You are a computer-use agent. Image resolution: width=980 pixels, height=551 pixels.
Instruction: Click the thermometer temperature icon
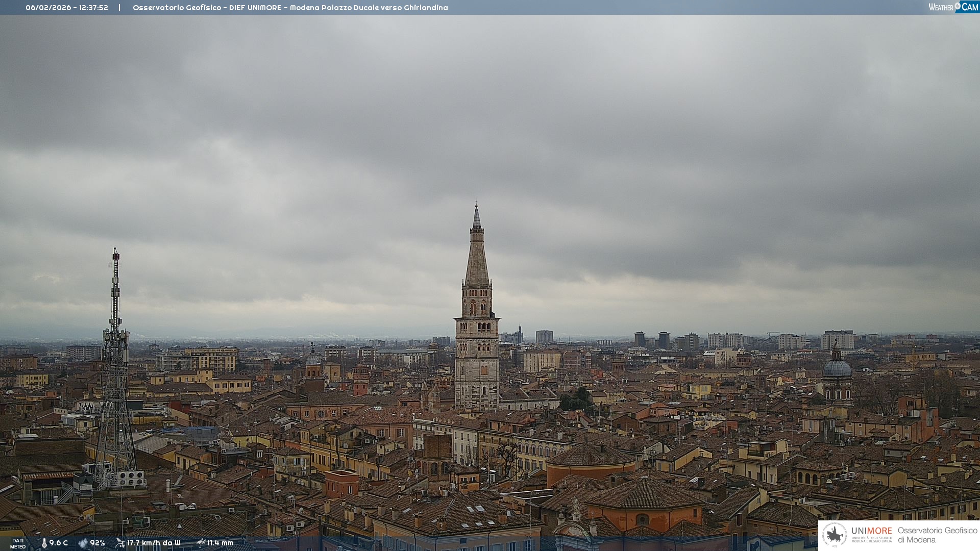(44, 543)
